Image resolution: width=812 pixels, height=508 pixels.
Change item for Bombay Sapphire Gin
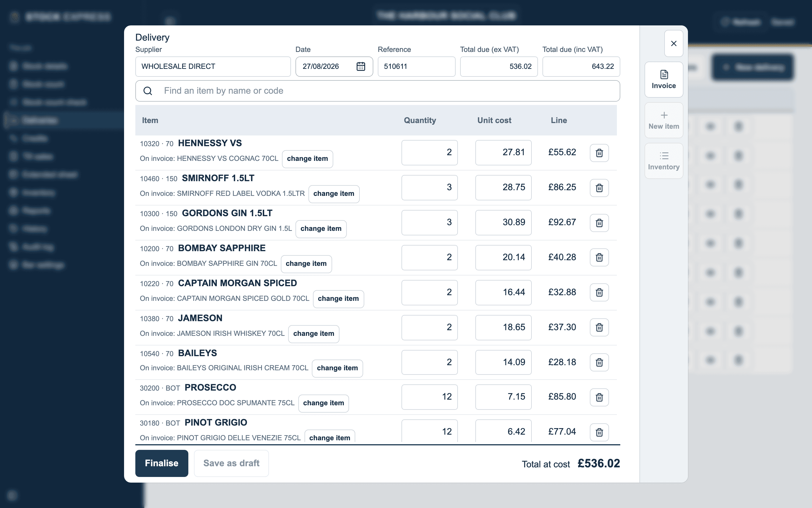coord(306,264)
